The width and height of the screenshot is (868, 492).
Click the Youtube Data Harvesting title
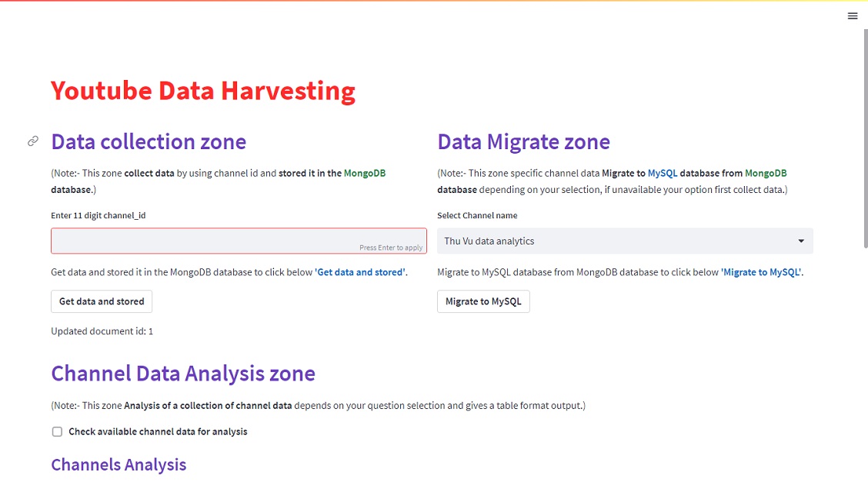tap(203, 91)
